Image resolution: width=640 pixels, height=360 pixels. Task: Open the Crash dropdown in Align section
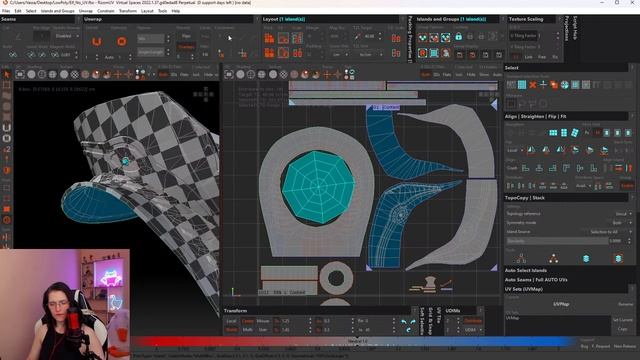512,168
